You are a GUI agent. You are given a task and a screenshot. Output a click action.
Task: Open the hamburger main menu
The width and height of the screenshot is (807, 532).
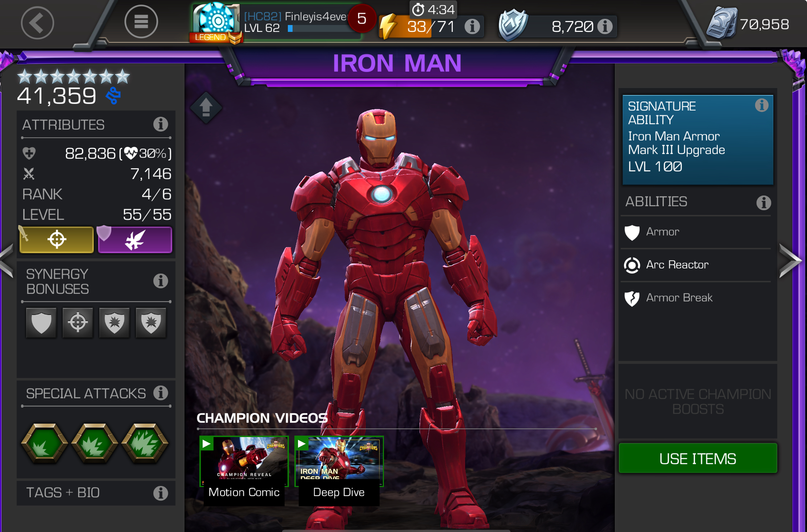[x=141, y=22]
